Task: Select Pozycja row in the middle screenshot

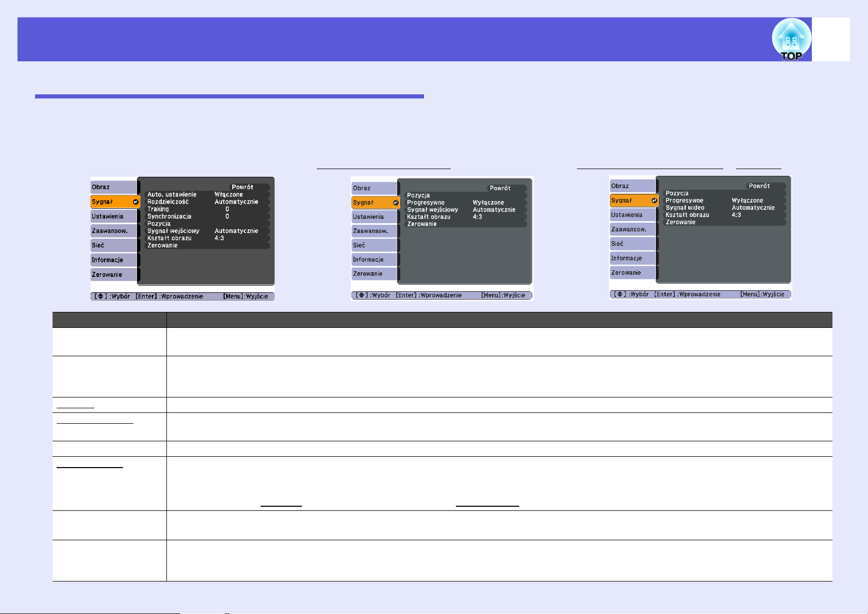Action: point(465,195)
